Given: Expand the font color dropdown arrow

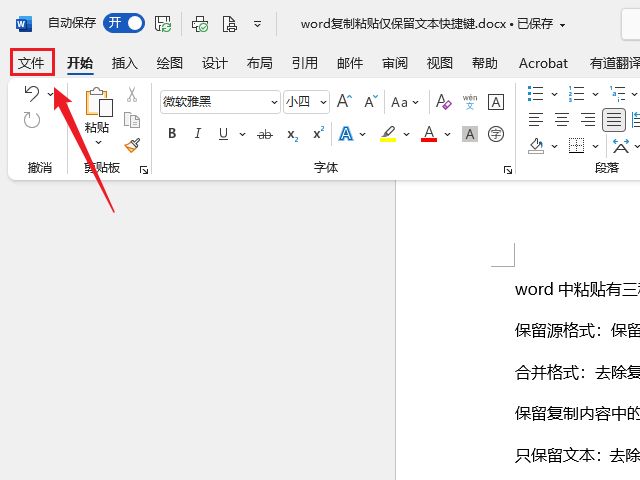Looking at the screenshot, I should [x=448, y=134].
